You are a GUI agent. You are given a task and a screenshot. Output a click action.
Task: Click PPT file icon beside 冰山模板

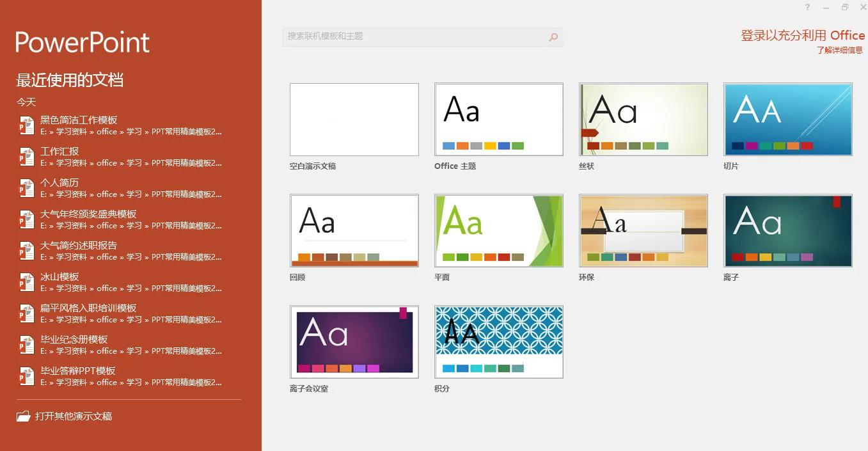pos(26,282)
